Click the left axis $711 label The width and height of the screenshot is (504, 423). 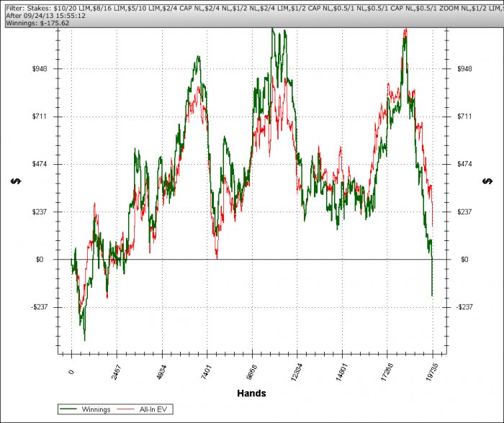click(x=40, y=116)
